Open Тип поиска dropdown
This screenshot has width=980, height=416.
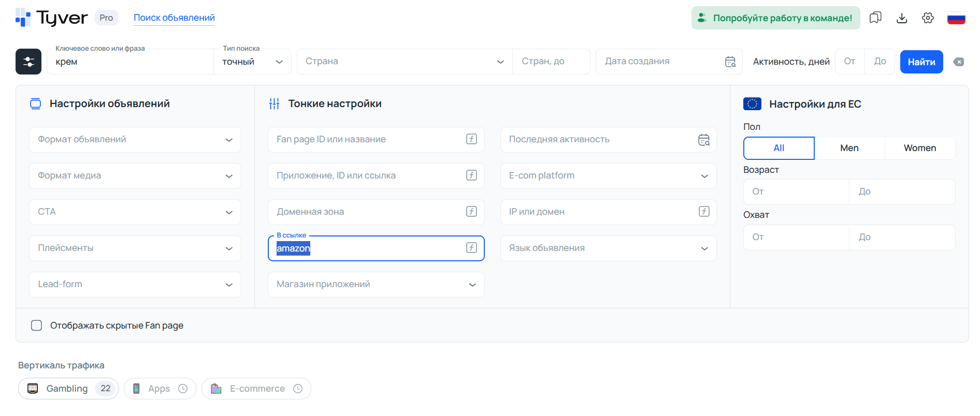click(252, 62)
